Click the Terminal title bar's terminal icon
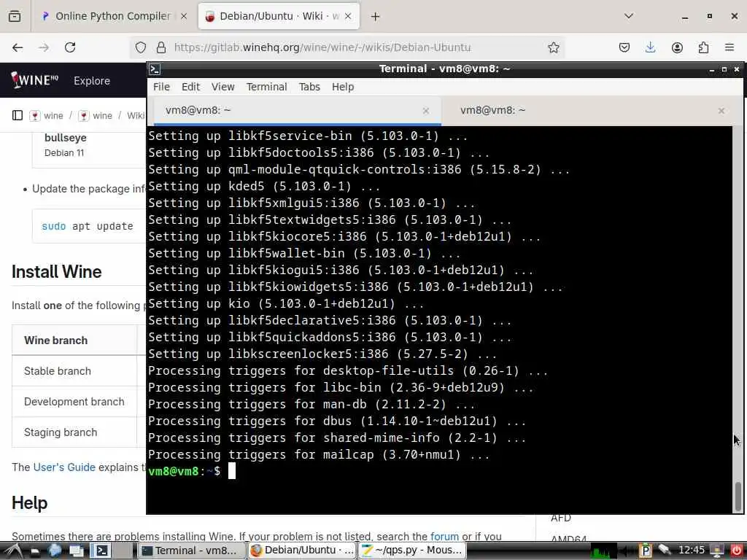 pos(155,69)
